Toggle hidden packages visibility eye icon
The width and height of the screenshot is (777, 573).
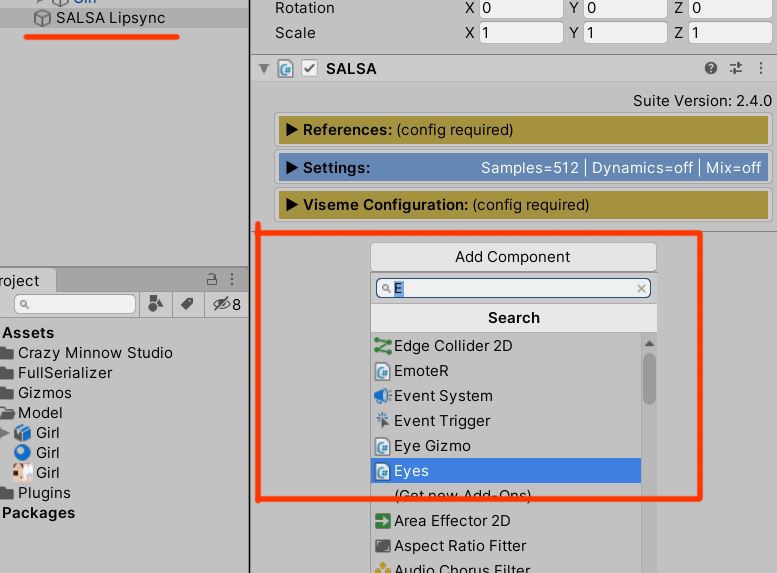[224, 304]
